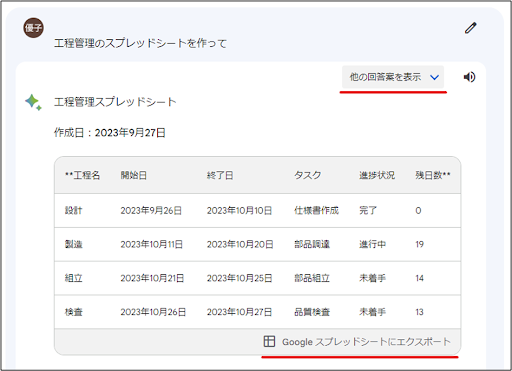Click the タスク column header
Viewport: 512px width, 371px height.
pos(307,175)
